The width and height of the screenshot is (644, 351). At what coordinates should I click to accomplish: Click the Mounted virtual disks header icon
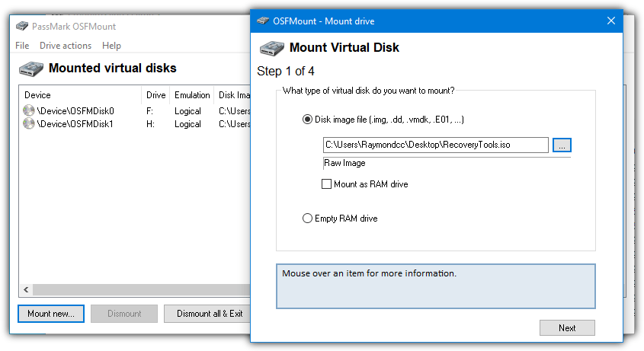click(30, 69)
